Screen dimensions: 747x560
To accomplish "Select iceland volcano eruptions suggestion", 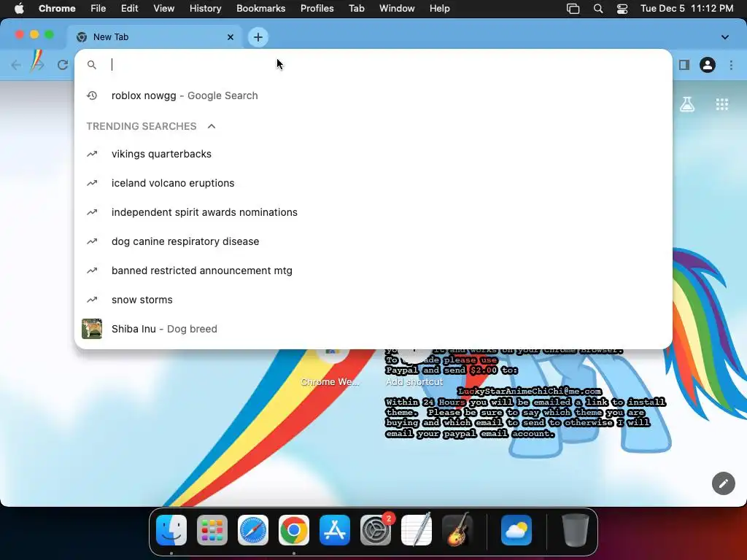I will pos(373,183).
